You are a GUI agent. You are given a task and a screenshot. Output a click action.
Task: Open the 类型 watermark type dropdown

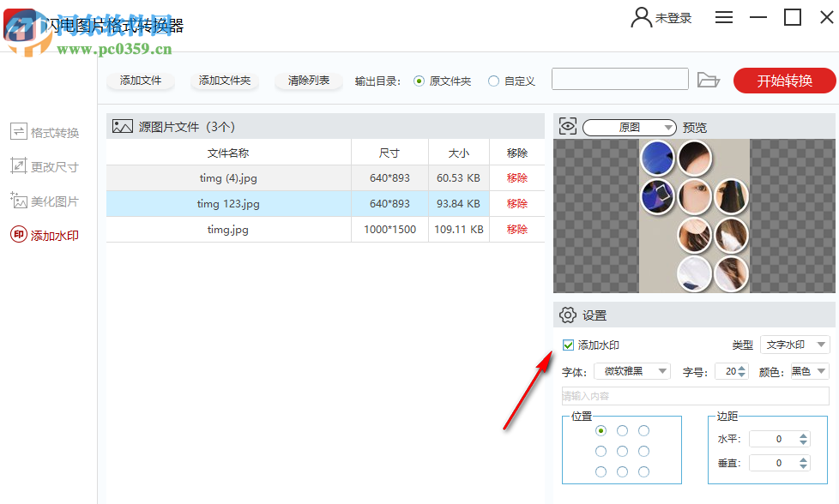pyautogui.click(x=794, y=345)
